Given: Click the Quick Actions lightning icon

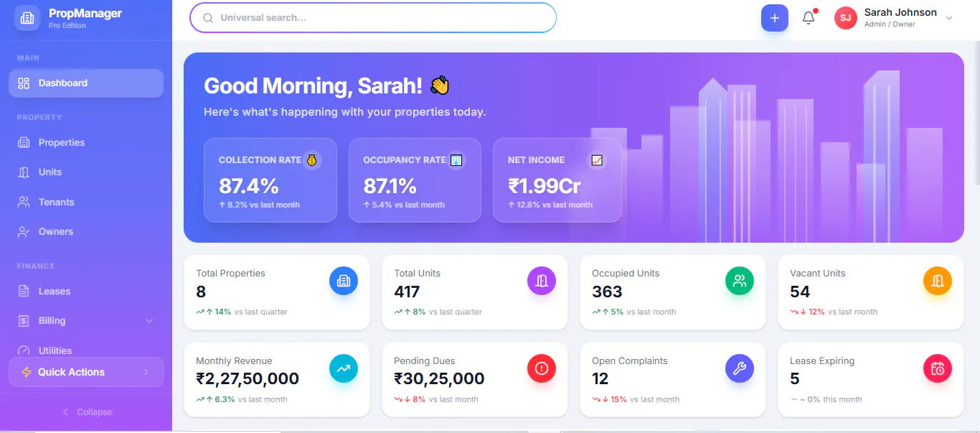Looking at the screenshot, I should click(x=27, y=372).
